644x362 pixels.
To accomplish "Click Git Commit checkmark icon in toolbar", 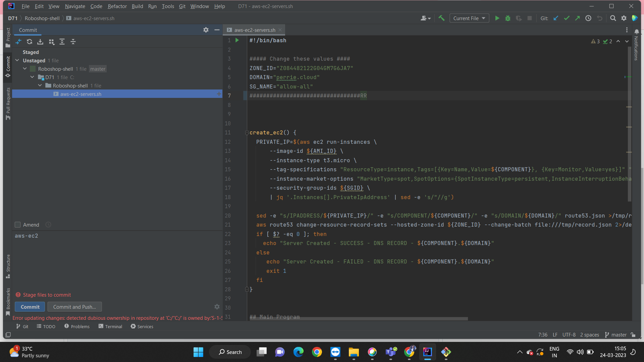I will point(567,18).
